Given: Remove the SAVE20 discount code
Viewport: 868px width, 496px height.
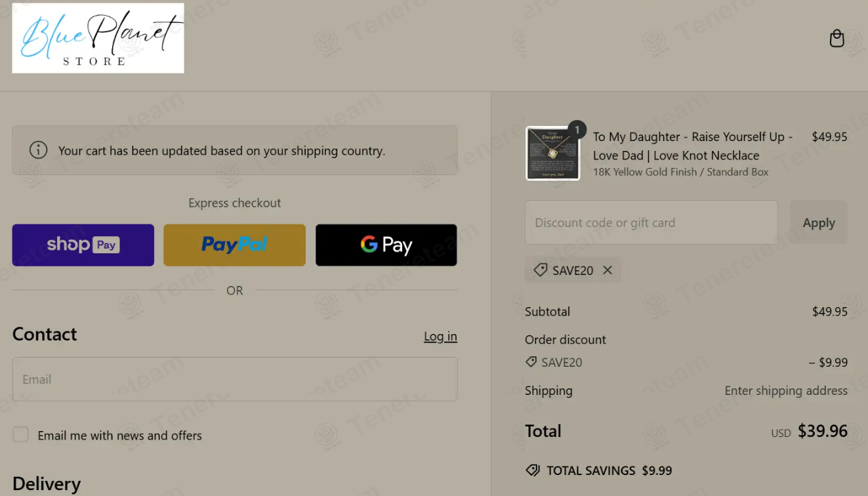Looking at the screenshot, I should click(608, 270).
